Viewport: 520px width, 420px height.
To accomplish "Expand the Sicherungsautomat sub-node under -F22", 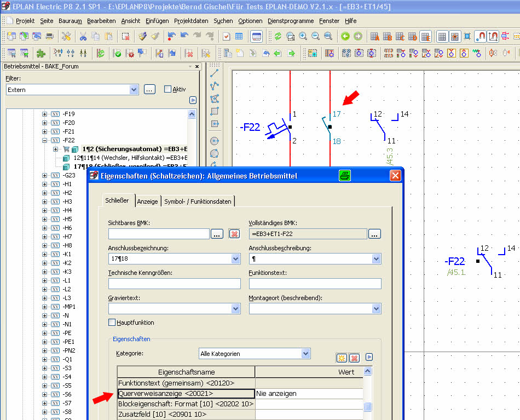I will 55,149.
